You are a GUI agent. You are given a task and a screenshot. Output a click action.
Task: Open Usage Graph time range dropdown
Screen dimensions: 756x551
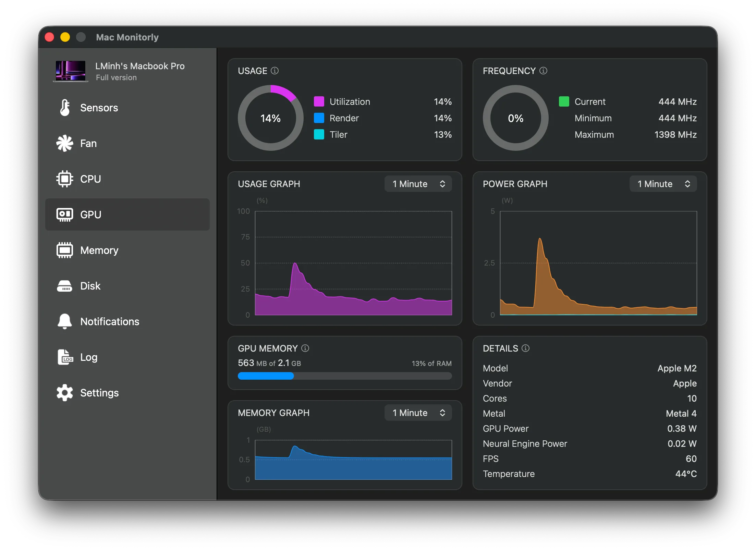click(418, 184)
